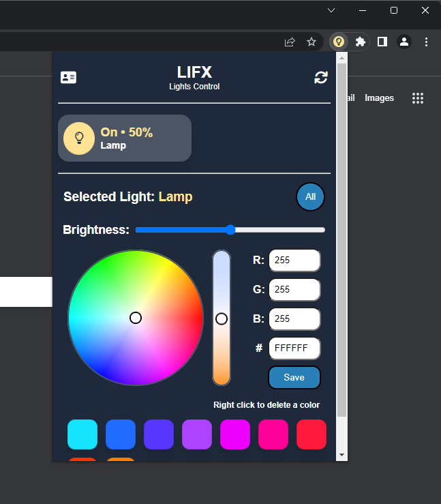Expand the tab search chevron

click(x=331, y=10)
